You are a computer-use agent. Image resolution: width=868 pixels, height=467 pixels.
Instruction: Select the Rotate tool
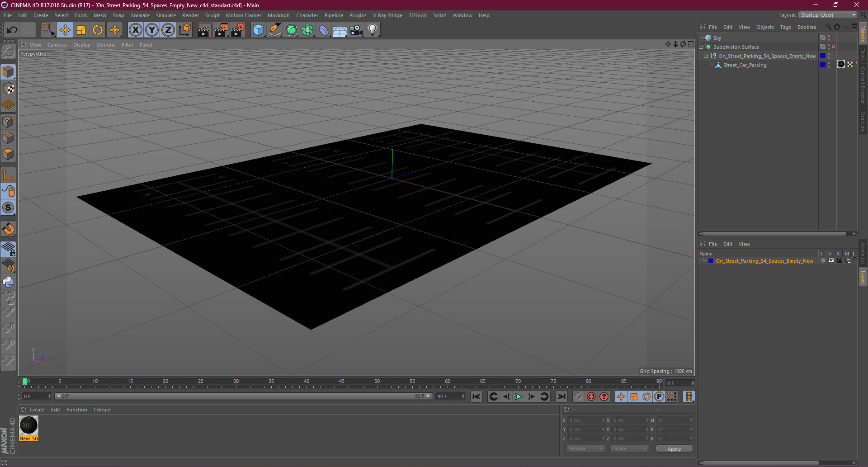tap(98, 30)
